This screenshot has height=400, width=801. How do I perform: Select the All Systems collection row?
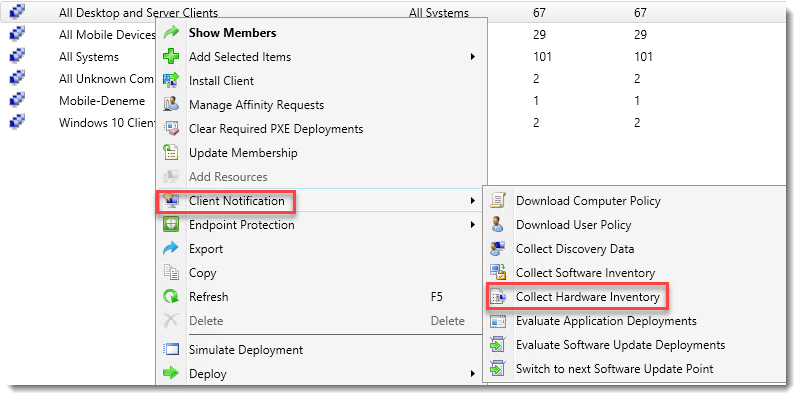(88, 57)
